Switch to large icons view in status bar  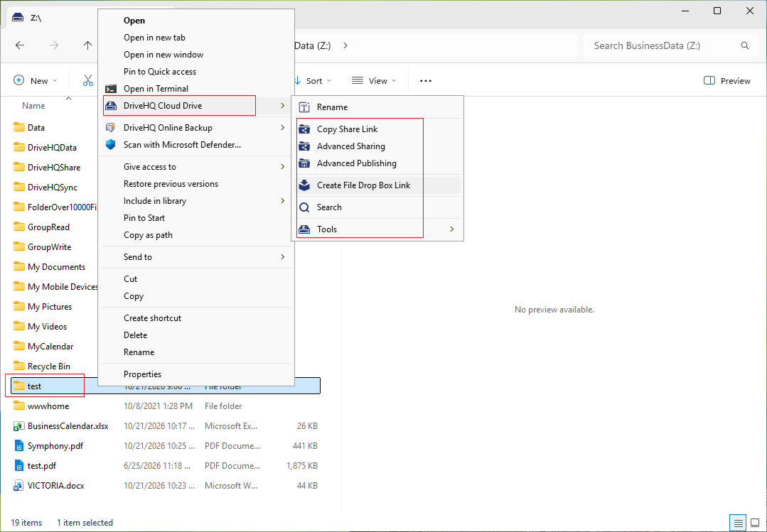coord(755,522)
